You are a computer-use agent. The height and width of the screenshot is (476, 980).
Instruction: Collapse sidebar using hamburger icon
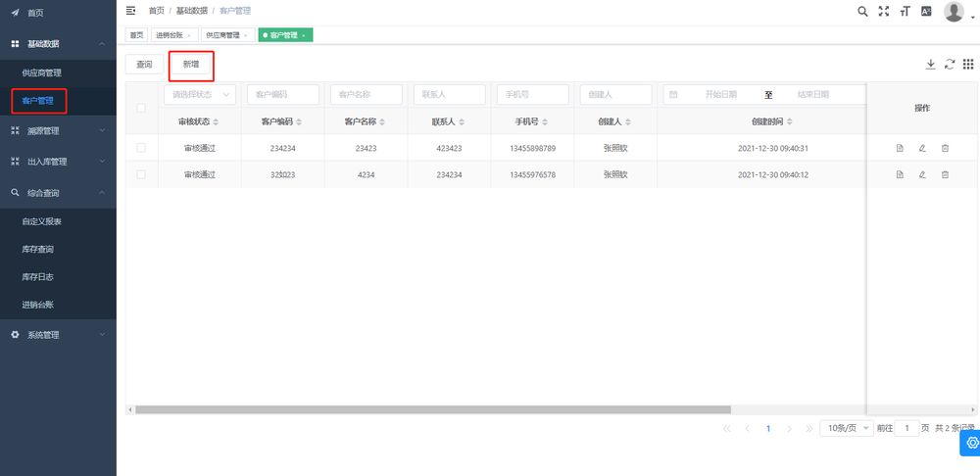pos(131,11)
